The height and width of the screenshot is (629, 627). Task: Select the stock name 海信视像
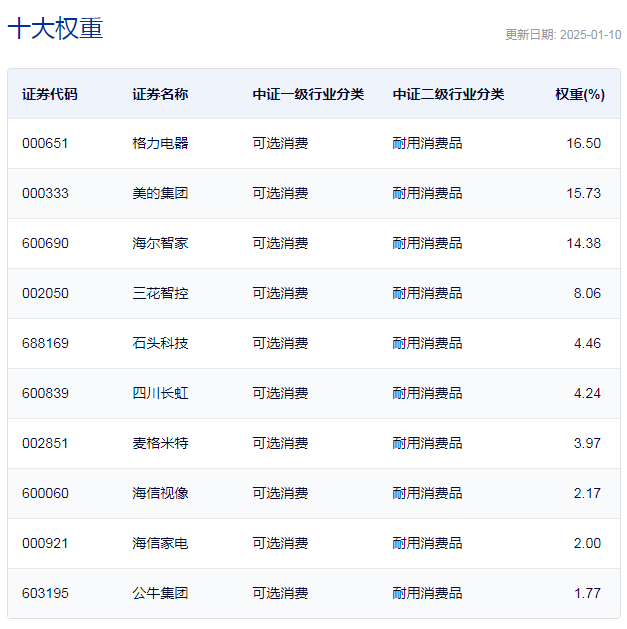coord(160,493)
